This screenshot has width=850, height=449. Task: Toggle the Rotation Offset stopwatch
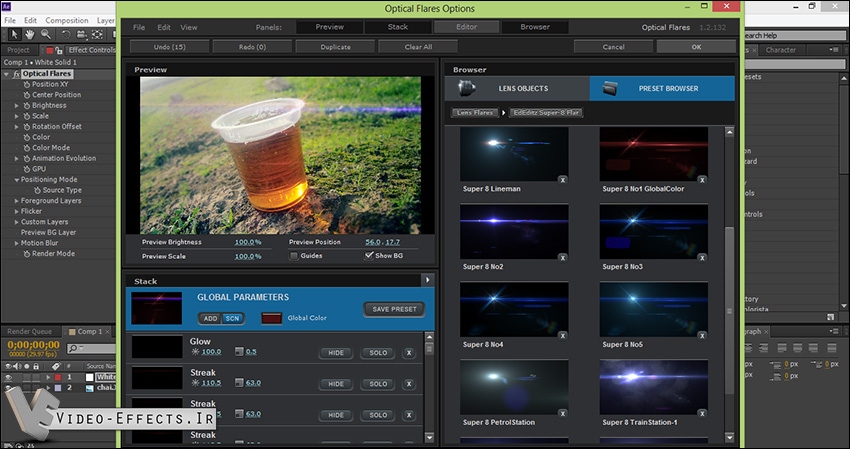pos(27,127)
